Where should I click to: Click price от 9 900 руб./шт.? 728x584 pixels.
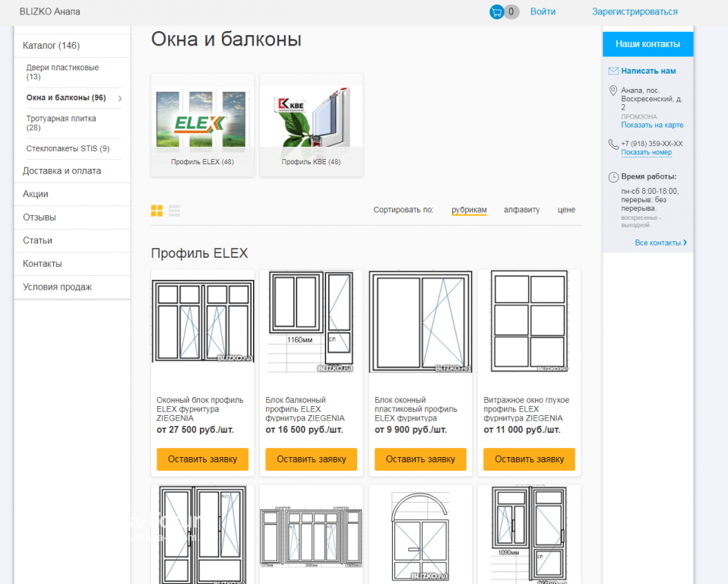[x=410, y=430]
